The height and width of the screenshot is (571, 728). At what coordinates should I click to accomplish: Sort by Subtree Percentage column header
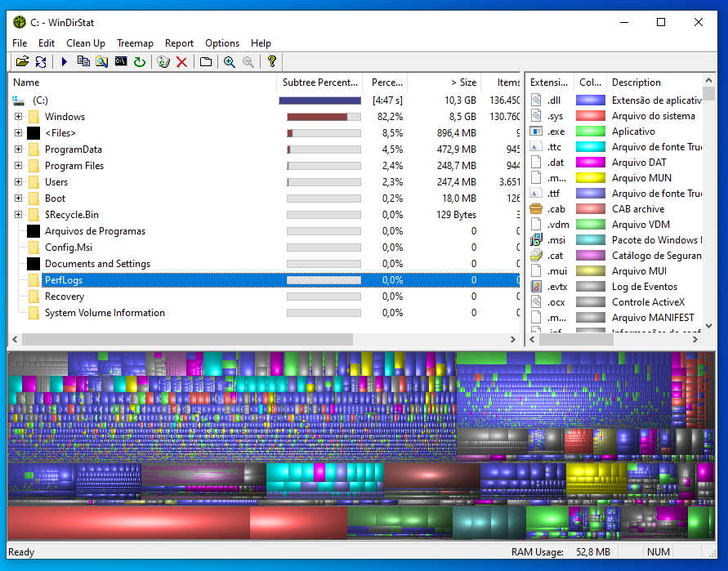tap(319, 83)
